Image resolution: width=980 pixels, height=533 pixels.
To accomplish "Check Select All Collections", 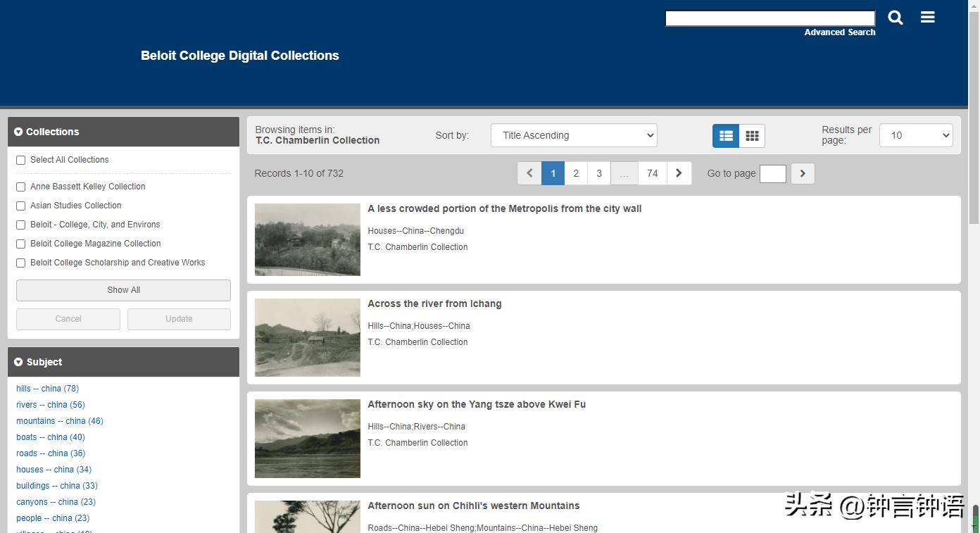I will click(21, 161).
